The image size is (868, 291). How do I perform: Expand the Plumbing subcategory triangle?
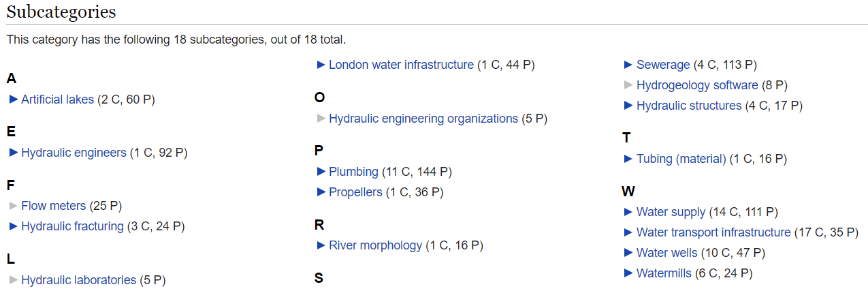(x=321, y=172)
